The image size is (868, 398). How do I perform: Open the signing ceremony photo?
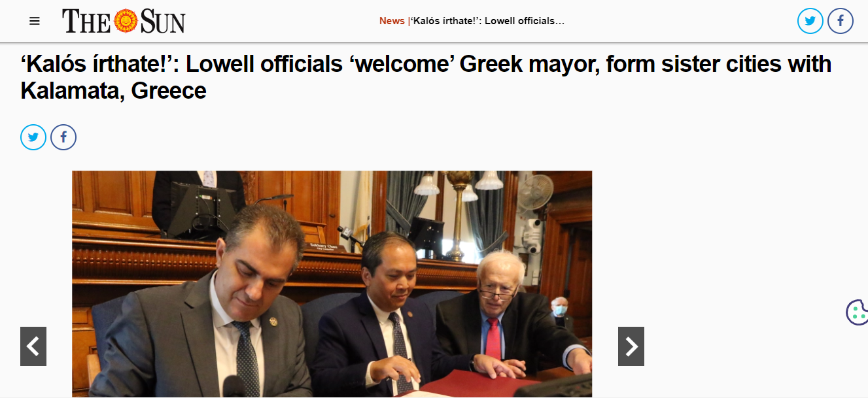coord(332,284)
